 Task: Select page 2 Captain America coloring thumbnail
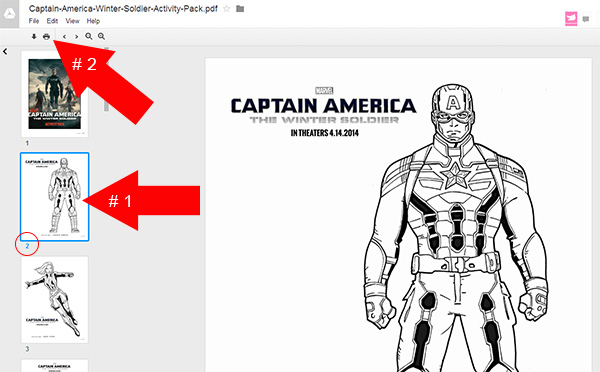coord(55,197)
